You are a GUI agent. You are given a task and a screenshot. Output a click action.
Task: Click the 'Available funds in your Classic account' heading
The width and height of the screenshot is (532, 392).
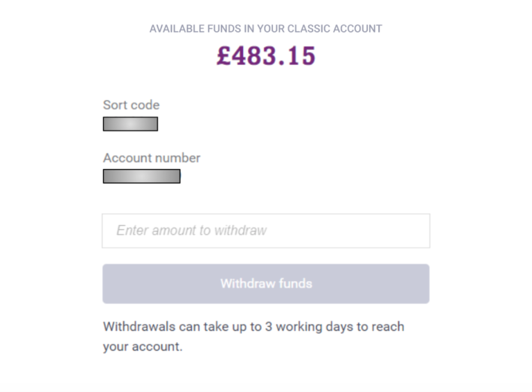click(x=266, y=29)
